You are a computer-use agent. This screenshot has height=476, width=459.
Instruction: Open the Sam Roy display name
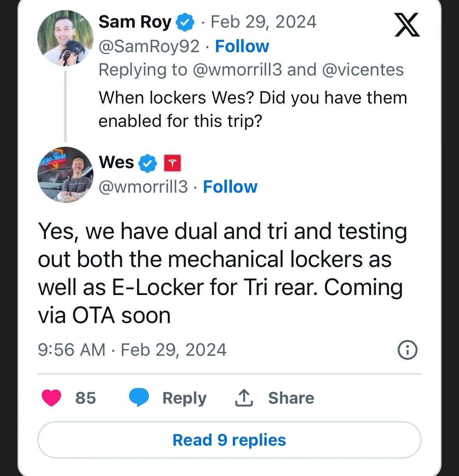(x=135, y=22)
